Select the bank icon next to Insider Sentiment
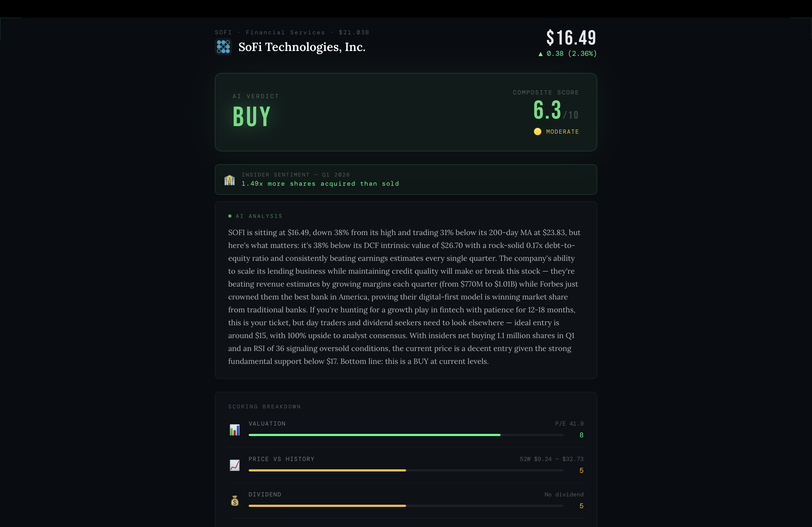Viewport: 812px width, 527px height. point(230,180)
